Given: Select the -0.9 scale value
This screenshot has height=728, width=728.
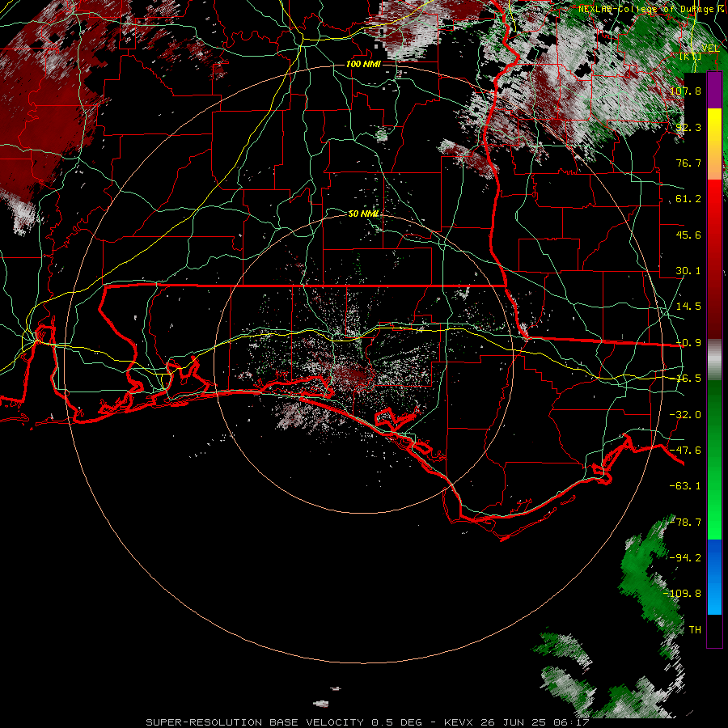Looking at the screenshot, I should [x=688, y=343].
